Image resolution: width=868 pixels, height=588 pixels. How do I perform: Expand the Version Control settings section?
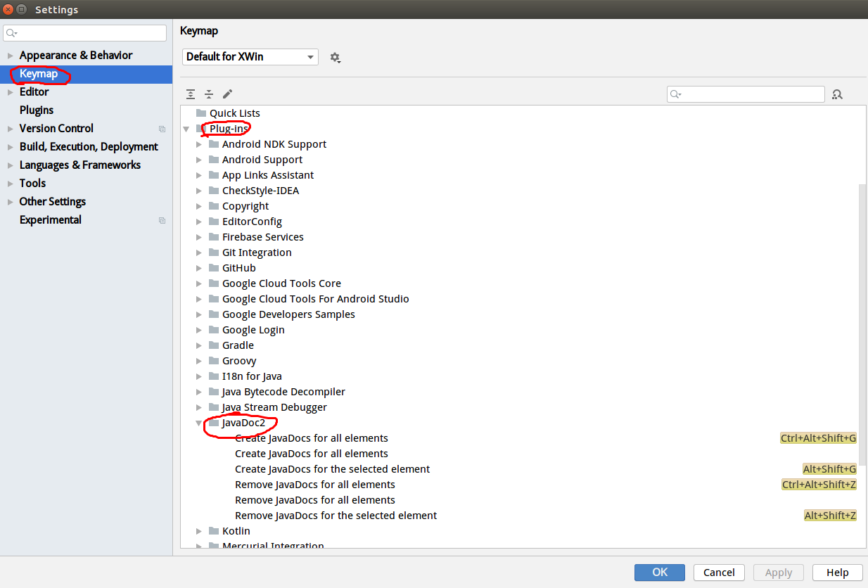(x=10, y=128)
